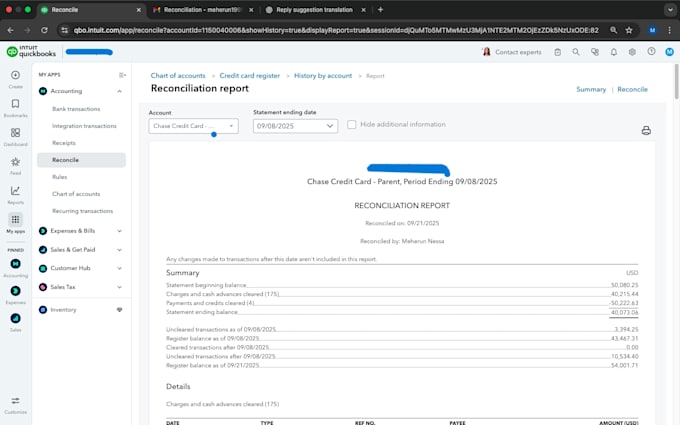This screenshot has height=425, width=680.
Task: Open Statement ending date dropdown
Action: (x=295, y=126)
